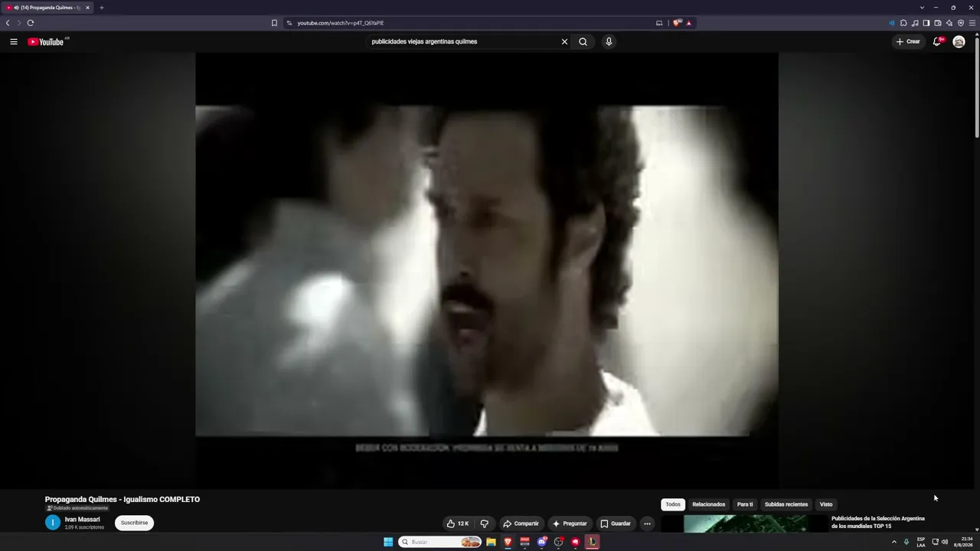The image size is (980, 551).
Task: Select the Todos filter chip
Action: point(673,504)
